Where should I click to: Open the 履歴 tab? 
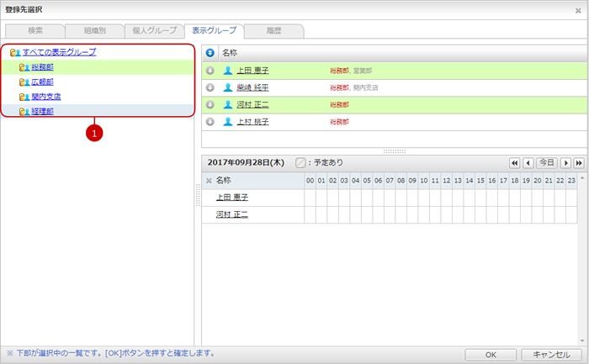pos(274,31)
